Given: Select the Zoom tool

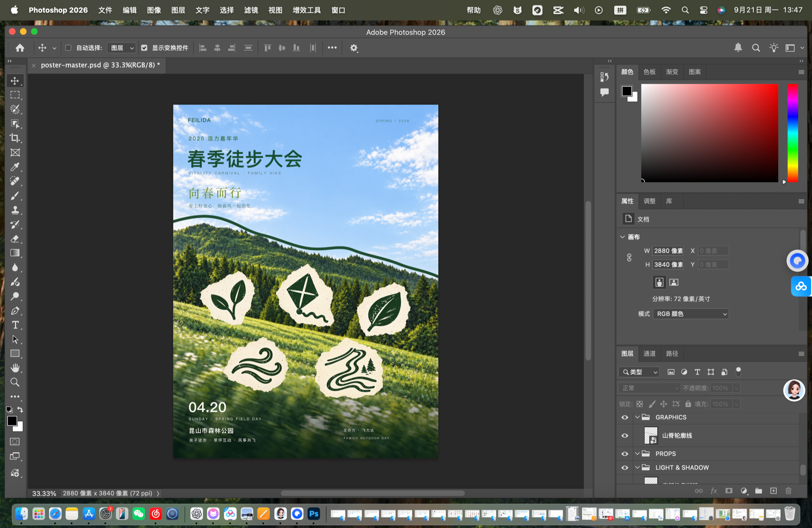Looking at the screenshot, I should tap(15, 382).
